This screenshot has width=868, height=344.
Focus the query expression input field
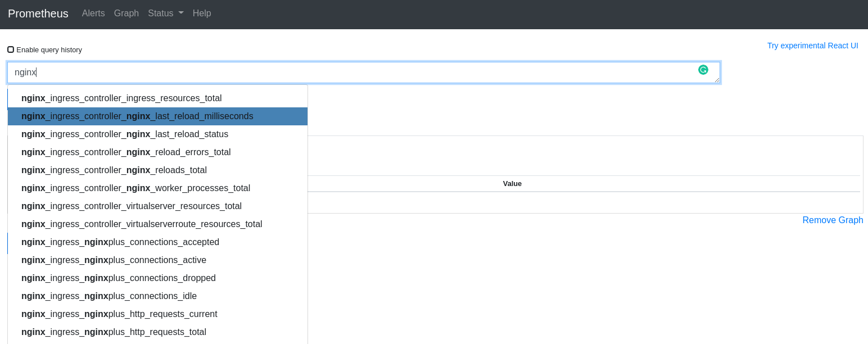click(x=363, y=73)
